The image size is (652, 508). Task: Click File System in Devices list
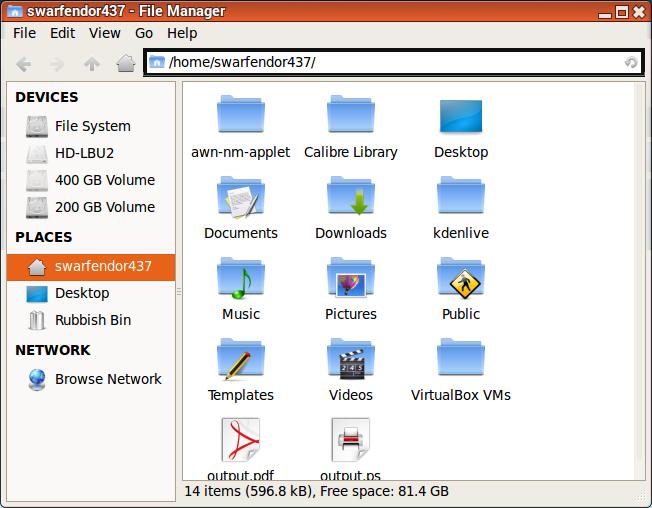(92, 126)
